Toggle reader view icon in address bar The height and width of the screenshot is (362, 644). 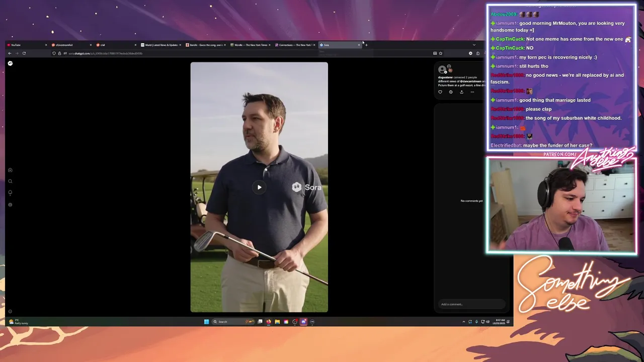[435, 53]
